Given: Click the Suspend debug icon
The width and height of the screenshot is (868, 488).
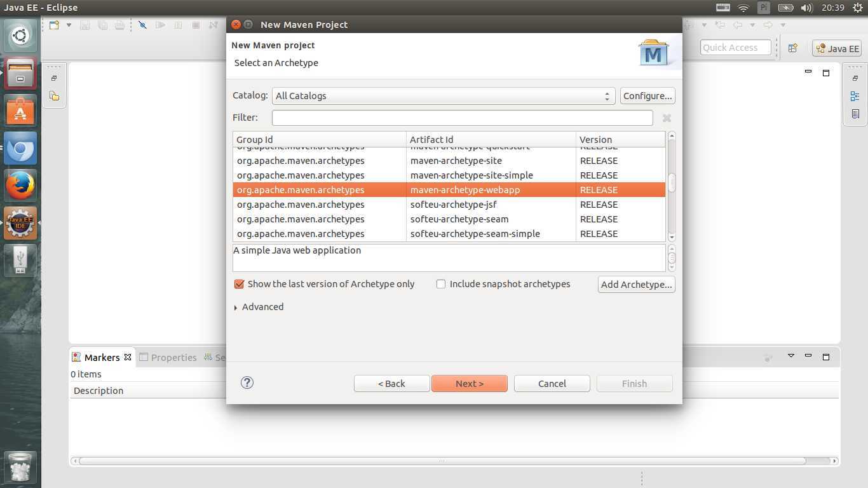Looking at the screenshot, I should click(x=178, y=25).
